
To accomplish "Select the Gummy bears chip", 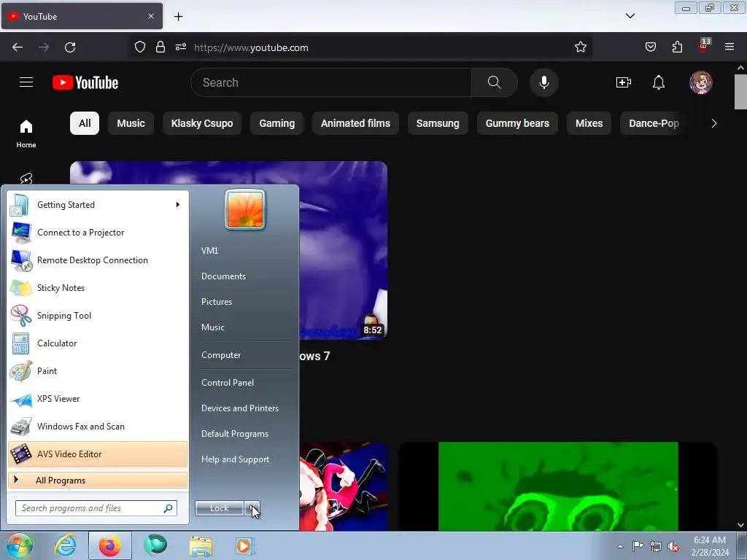I will pos(517,123).
